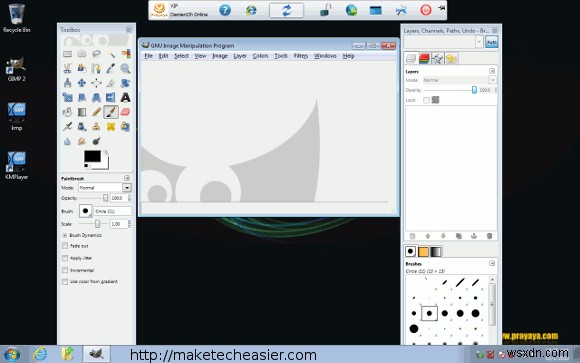Select the Airbrush tool

coord(67,127)
